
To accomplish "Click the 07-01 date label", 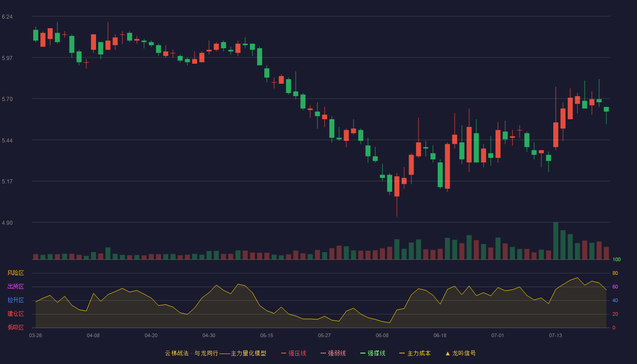I will 498,335.
